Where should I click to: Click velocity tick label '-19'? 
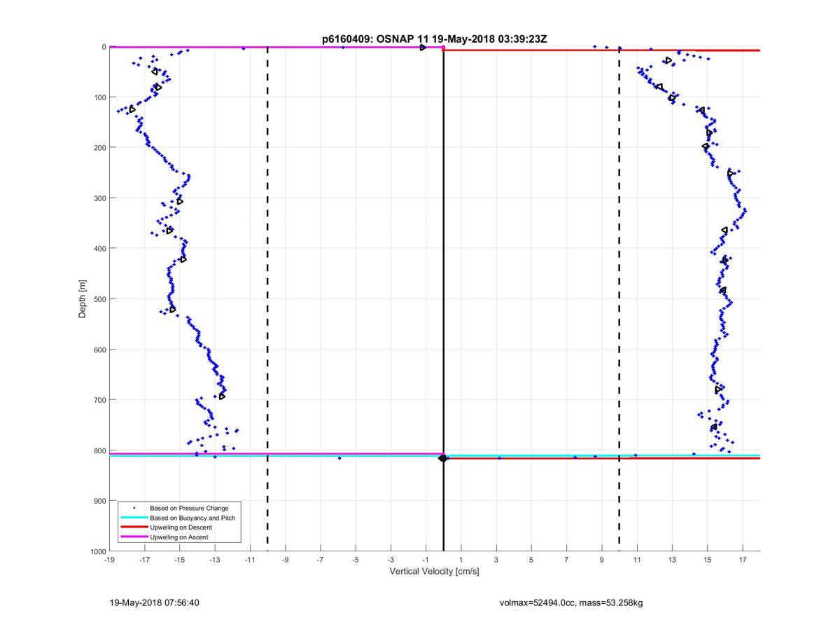109,560
